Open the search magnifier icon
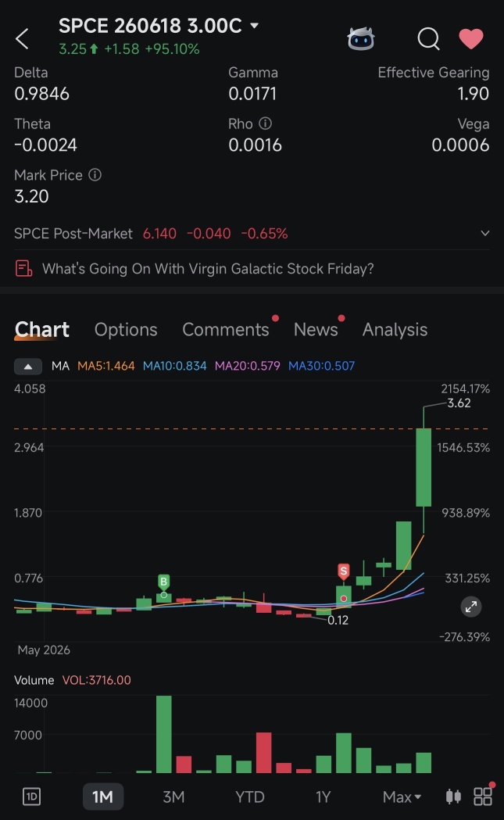This screenshot has width=504, height=820. tap(428, 39)
